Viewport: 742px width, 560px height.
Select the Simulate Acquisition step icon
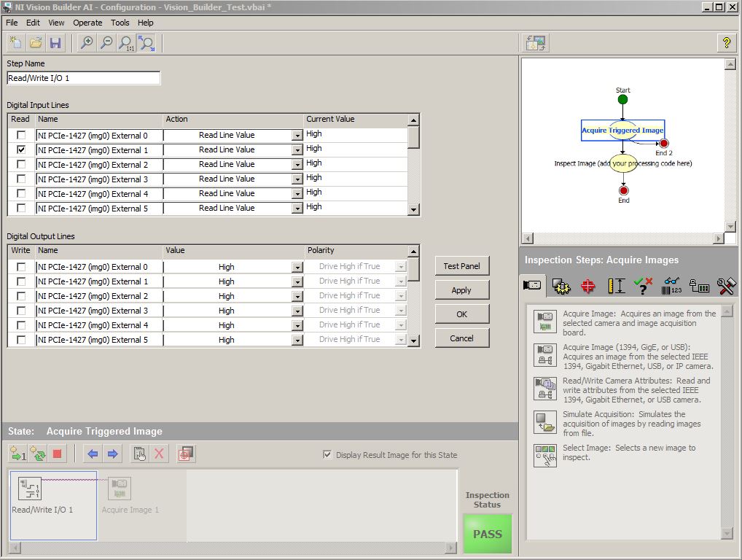coord(545,422)
